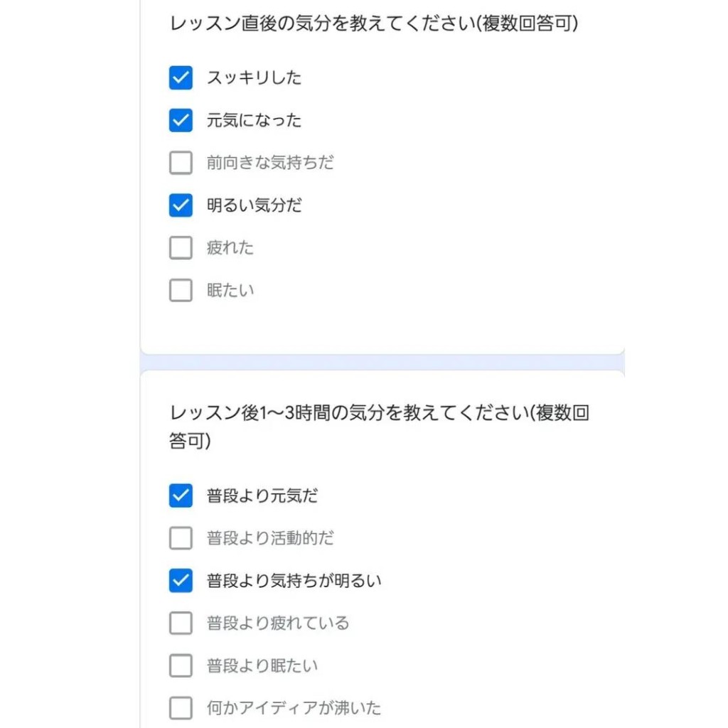Click the スッキリした option label
This screenshot has width=728, height=728.
pos(254,77)
